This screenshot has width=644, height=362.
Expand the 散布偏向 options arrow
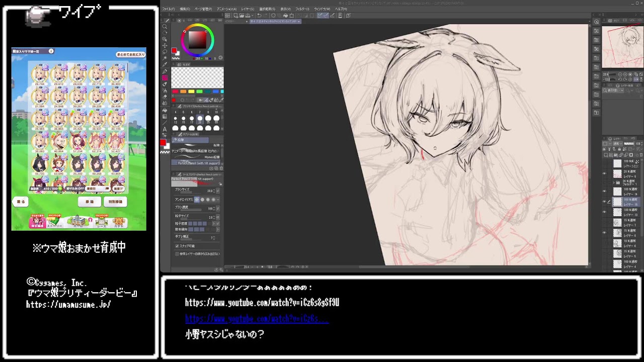click(x=218, y=229)
